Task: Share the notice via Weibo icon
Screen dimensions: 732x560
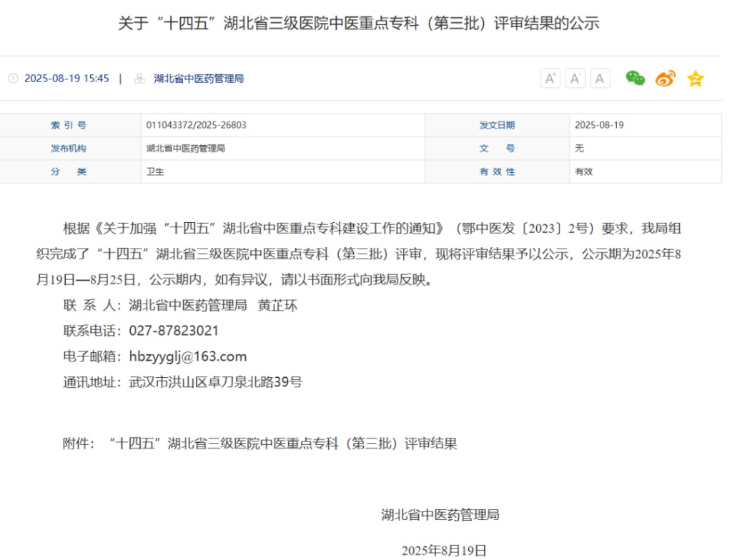Action: (x=665, y=79)
